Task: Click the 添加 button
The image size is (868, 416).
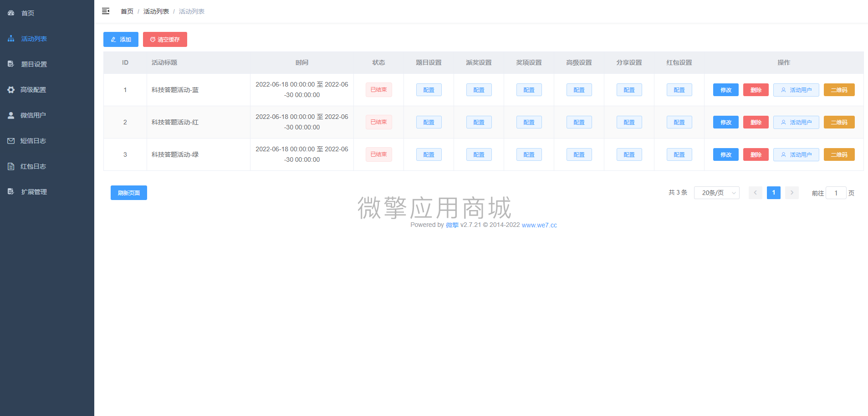Action: click(121, 40)
